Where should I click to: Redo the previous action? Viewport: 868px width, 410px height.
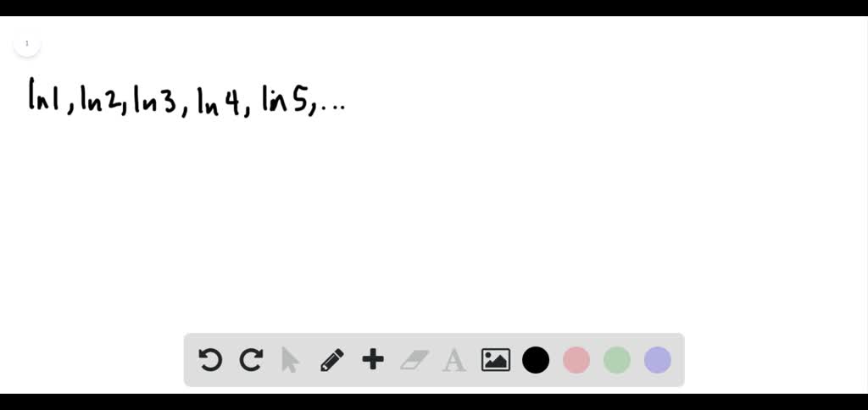click(251, 360)
